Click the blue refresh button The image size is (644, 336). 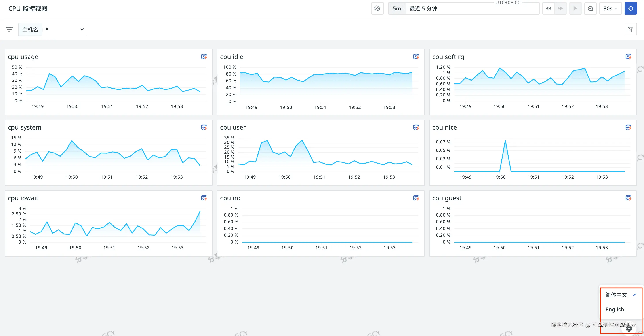tap(630, 8)
